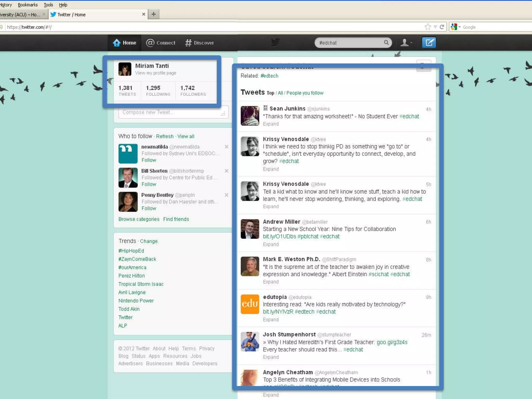Follow Penny Bentley
Image resolution: width=532 pixels, height=399 pixels.
click(149, 208)
